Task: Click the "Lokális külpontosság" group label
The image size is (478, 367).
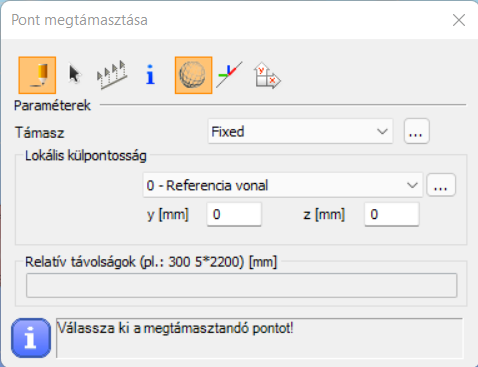Action: point(86,156)
